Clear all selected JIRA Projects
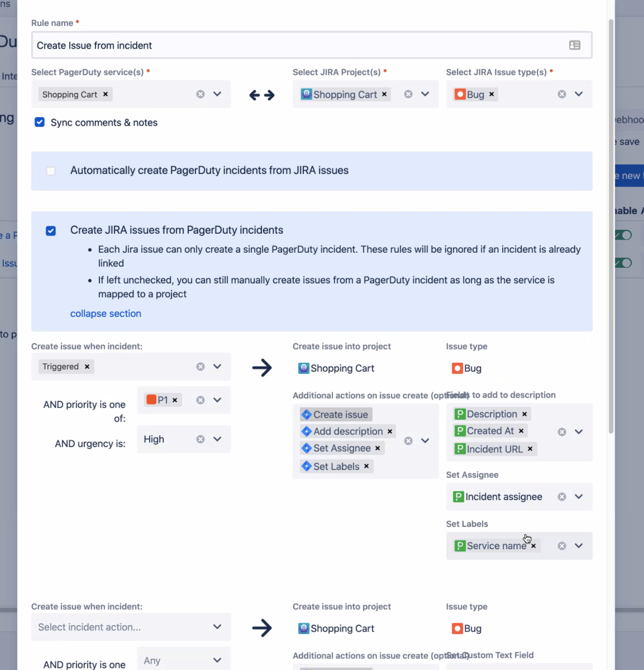644x670 pixels. pos(408,94)
